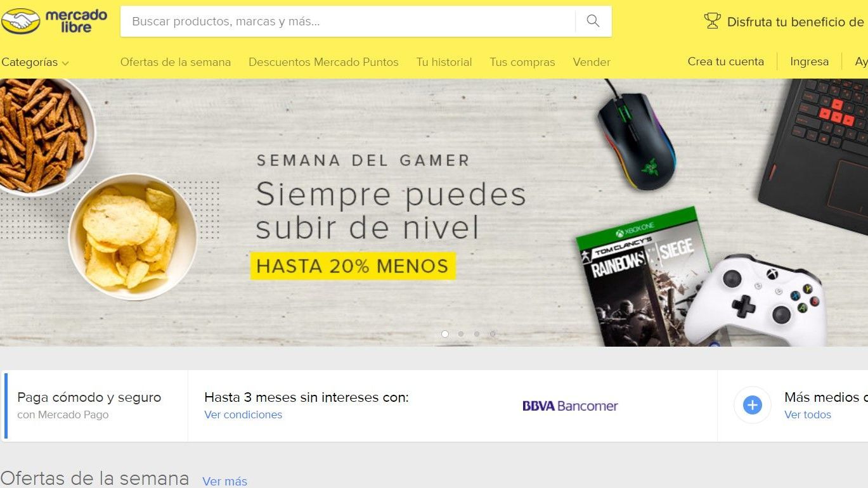This screenshot has width=868, height=488.
Task: Open Tus compras page
Action: pos(522,62)
